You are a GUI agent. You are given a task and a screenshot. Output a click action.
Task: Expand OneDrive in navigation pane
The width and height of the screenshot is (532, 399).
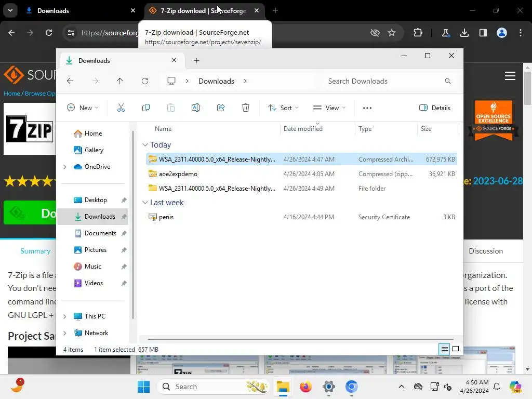tap(65, 167)
